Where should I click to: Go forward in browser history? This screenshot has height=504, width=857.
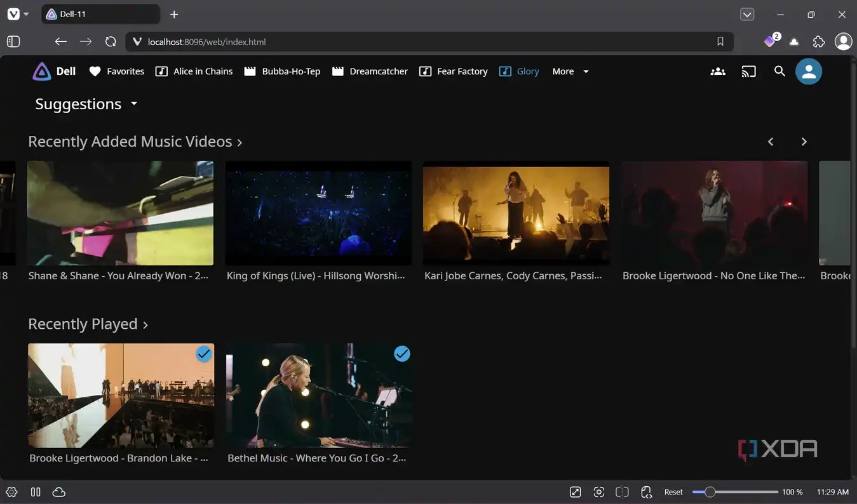click(x=86, y=42)
